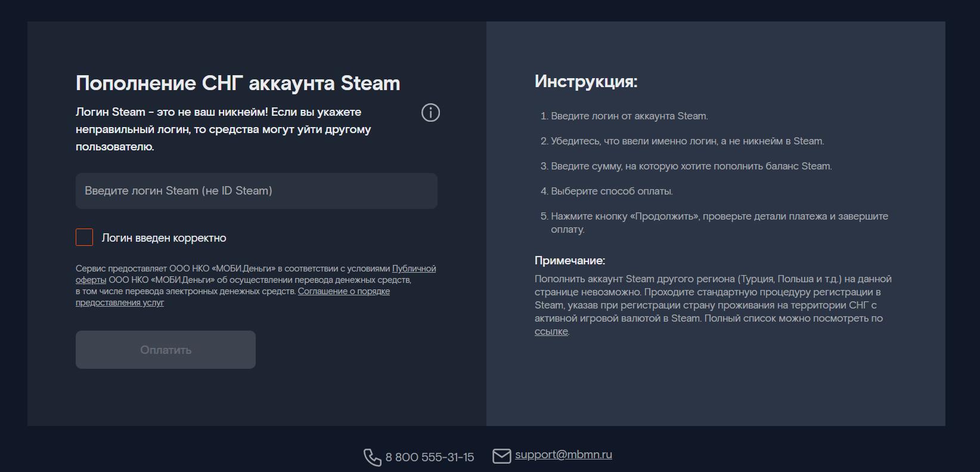Click the info circle icon near login warning
Viewport: 980px width, 472px height.
pyautogui.click(x=430, y=113)
